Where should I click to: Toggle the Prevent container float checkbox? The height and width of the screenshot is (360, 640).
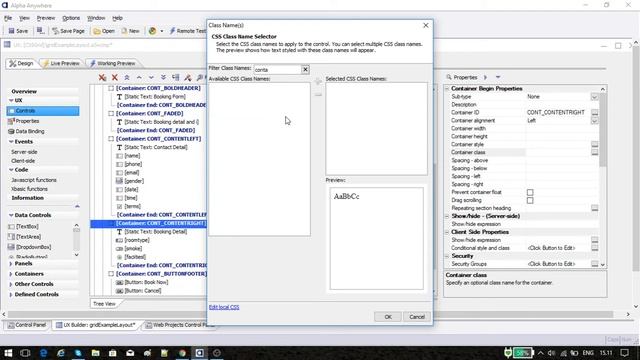[530, 192]
